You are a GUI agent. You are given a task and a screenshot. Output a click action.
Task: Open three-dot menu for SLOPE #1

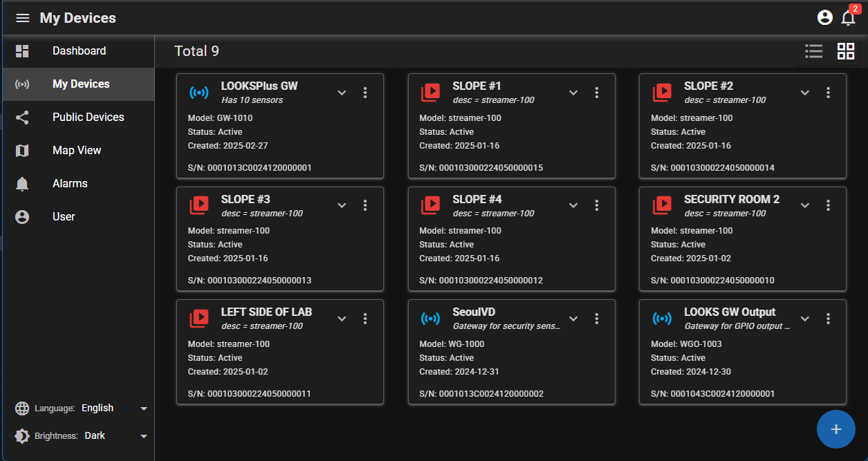click(x=597, y=93)
